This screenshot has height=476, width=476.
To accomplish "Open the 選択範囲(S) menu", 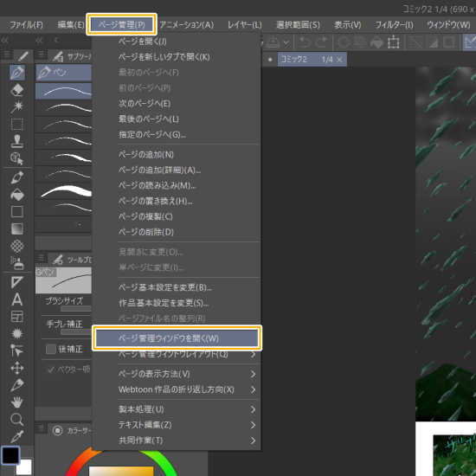I will 298,25.
